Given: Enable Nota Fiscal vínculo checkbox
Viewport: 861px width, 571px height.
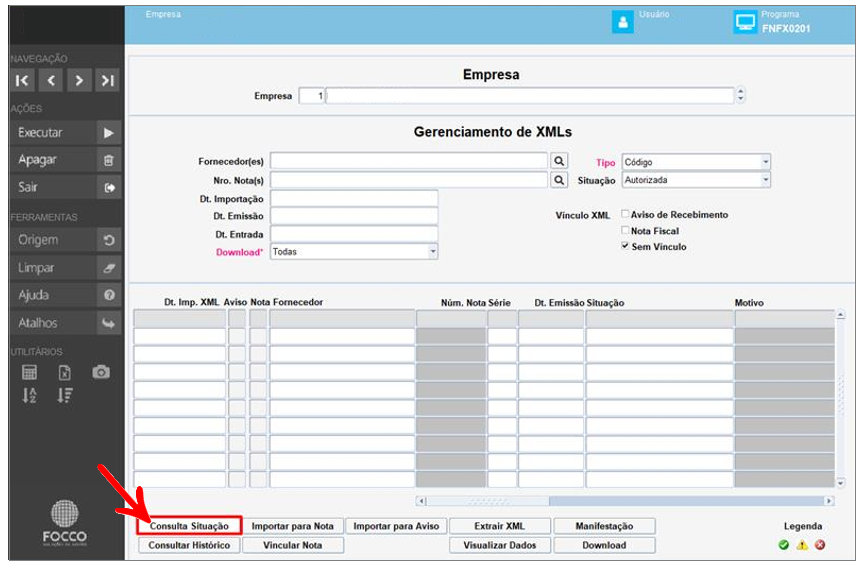Looking at the screenshot, I should (x=625, y=229).
